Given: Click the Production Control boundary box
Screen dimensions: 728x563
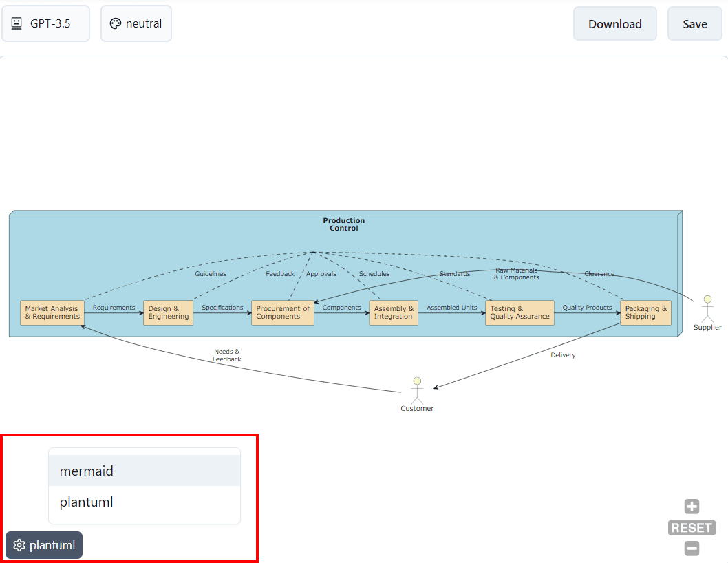Looking at the screenshot, I should pyautogui.click(x=343, y=224).
